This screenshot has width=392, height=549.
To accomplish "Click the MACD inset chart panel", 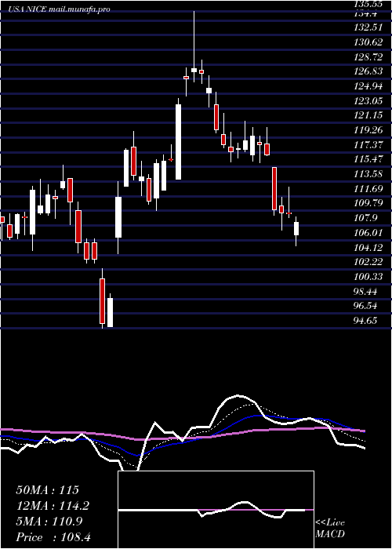I will [x=216, y=510].
